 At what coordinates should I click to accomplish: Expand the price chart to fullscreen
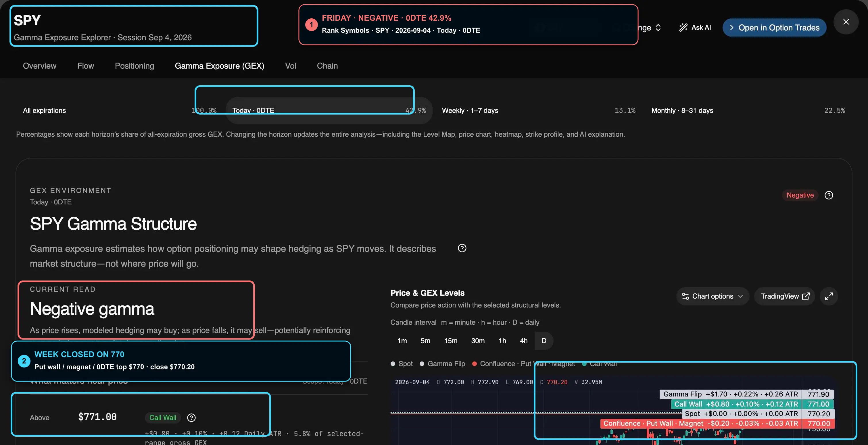(829, 296)
